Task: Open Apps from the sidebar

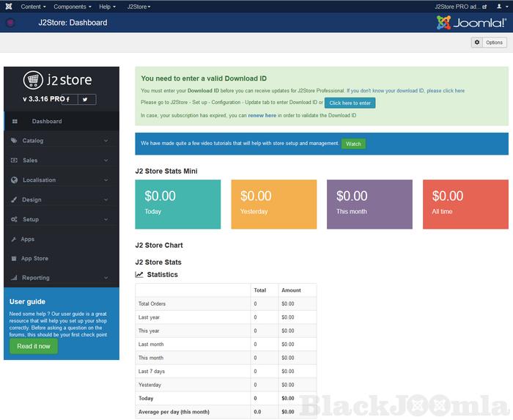Action: pos(28,239)
